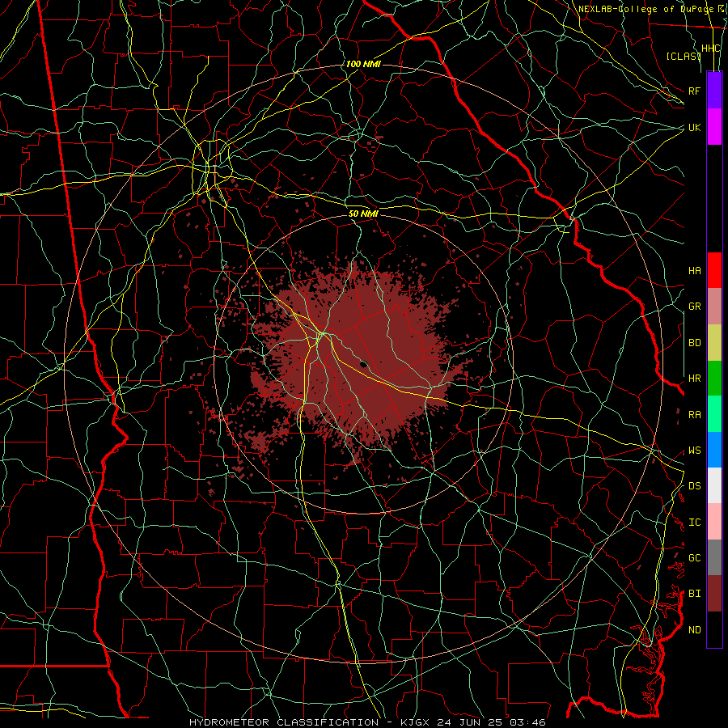Click the WS legend label
The image size is (728, 728).
694,451
